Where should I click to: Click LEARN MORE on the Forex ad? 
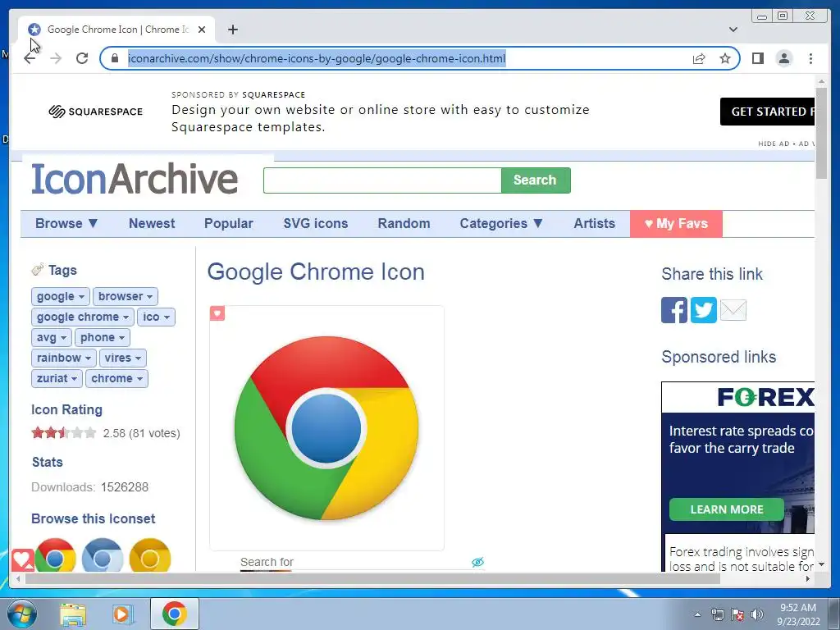(727, 509)
